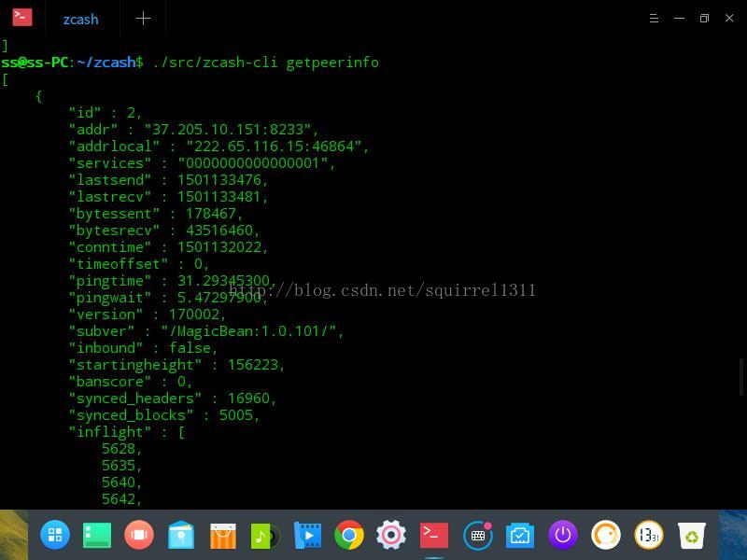The width and height of the screenshot is (747, 560).
Task: Click the getpeerinfo command text
Action: tap(332, 63)
